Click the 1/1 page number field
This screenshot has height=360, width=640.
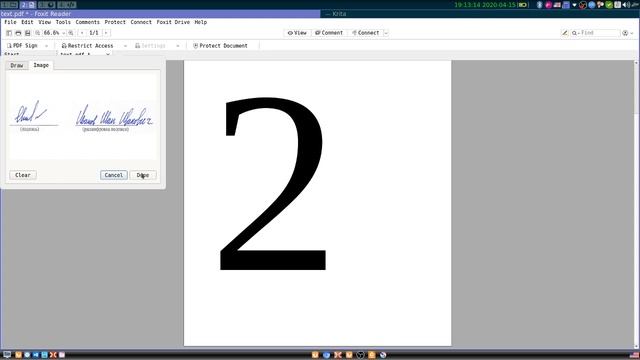[x=94, y=33]
